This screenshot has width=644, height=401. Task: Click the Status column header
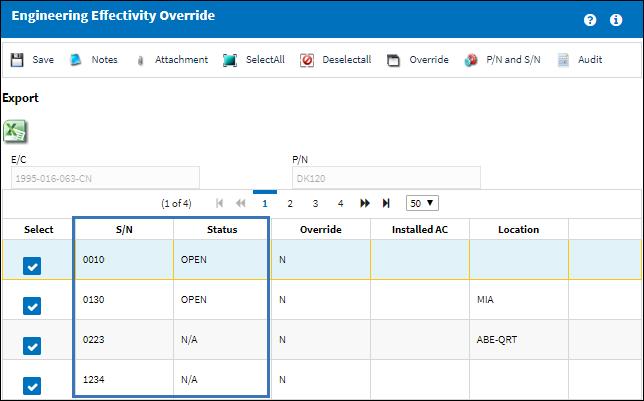tap(222, 230)
